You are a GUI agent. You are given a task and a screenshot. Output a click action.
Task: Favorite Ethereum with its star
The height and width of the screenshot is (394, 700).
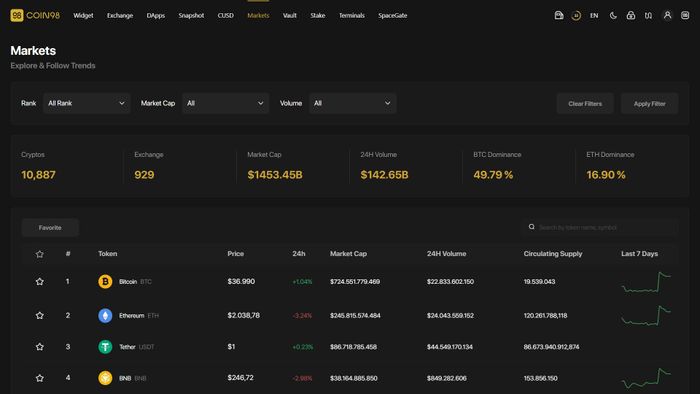click(39, 315)
